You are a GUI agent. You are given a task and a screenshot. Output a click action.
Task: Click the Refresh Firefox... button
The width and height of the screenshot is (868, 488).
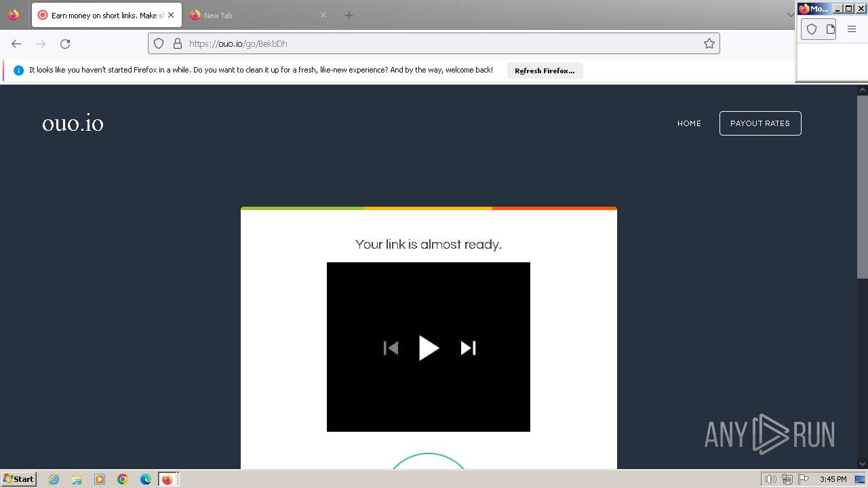coord(545,70)
